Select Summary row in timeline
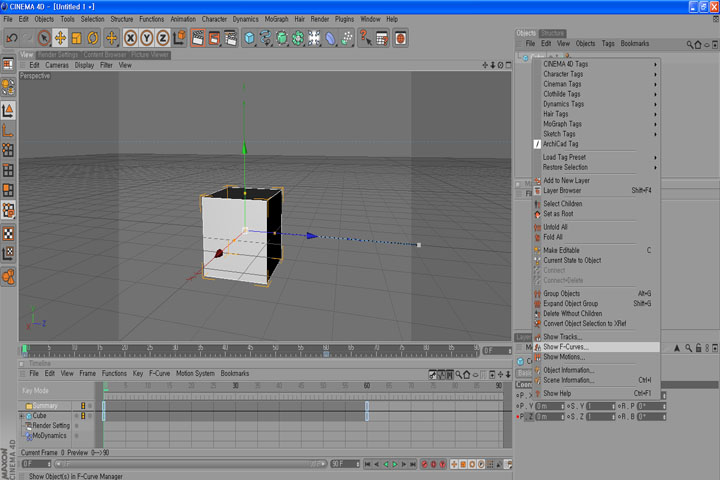This screenshot has width=720, height=480. [45, 406]
